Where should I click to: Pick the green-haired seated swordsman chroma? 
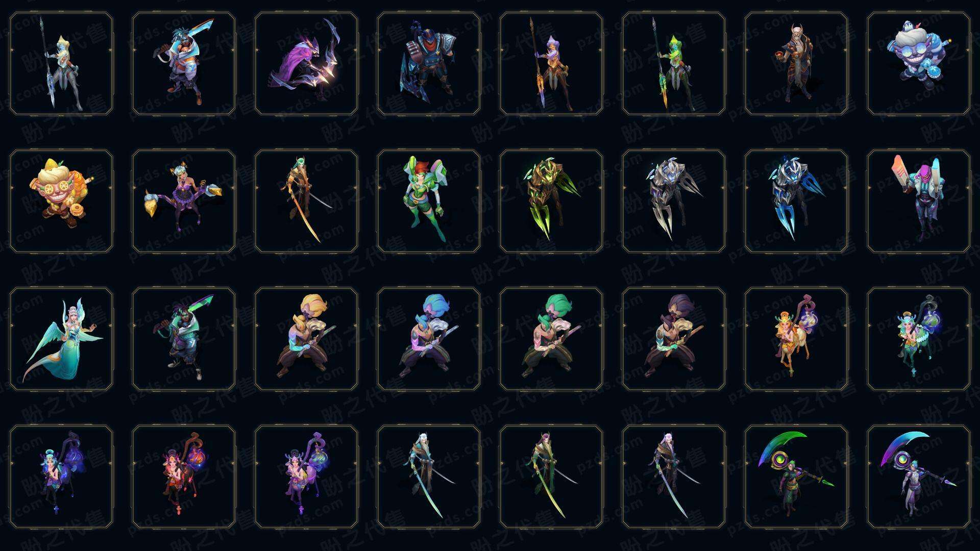point(551,339)
